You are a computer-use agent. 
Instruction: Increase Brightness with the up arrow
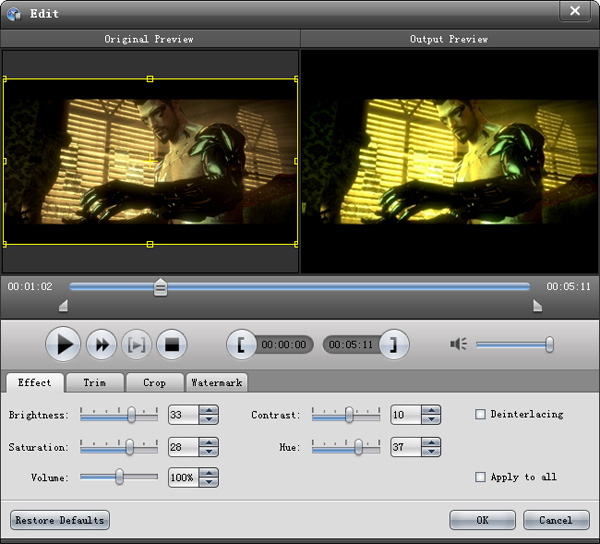click(x=209, y=410)
